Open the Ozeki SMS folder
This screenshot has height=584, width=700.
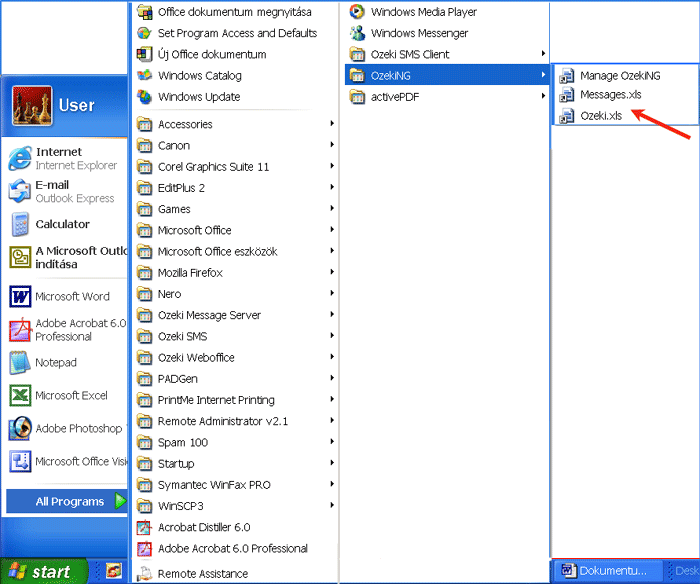[236, 336]
